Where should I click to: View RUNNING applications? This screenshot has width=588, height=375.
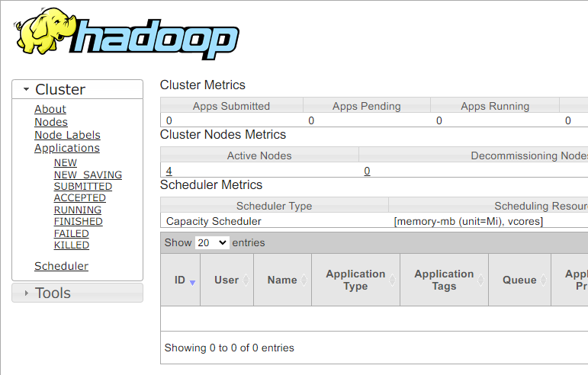(x=78, y=210)
